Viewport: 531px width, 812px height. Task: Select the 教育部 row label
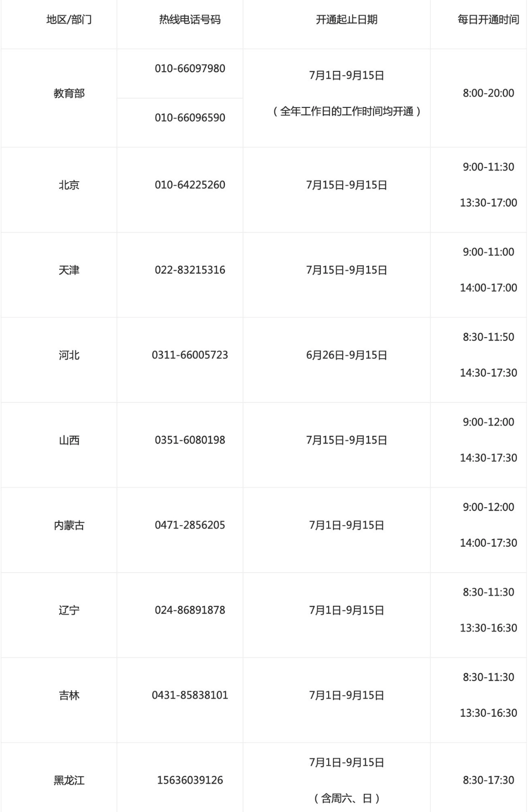point(69,93)
